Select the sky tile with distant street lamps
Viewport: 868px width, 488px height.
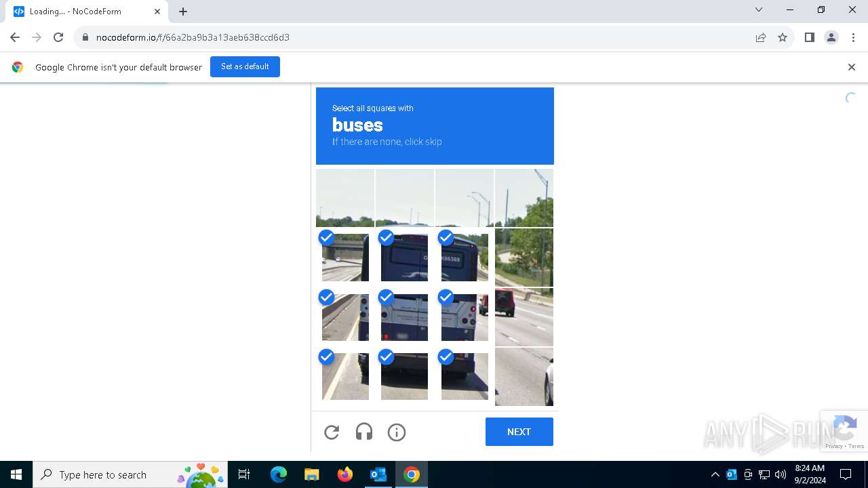pos(465,198)
